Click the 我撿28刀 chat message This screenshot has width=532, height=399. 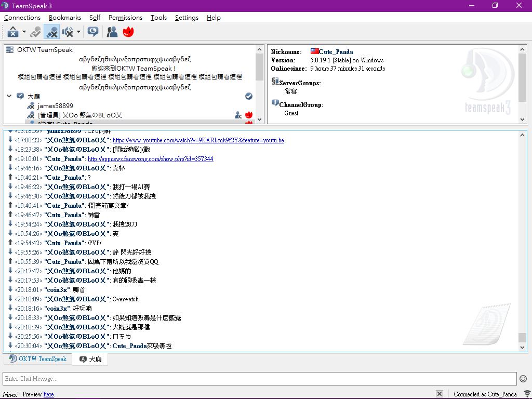125,224
